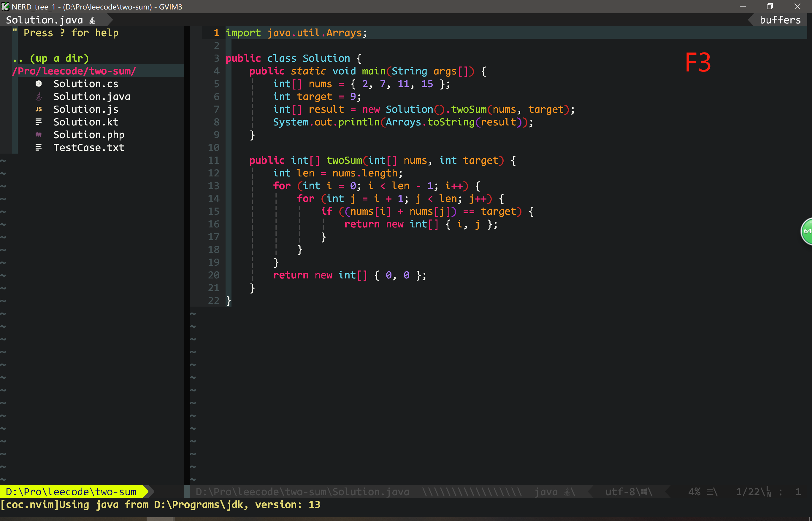
Task: Click the text-file icon beside TestCase.txt
Action: point(39,147)
